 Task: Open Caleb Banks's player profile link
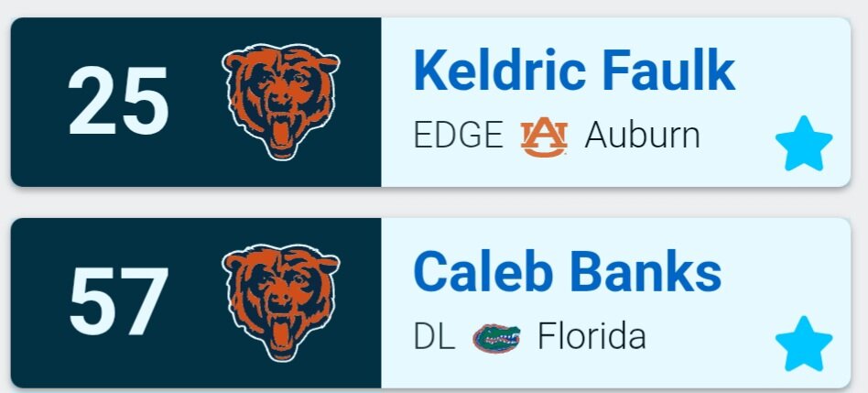[567, 271]
